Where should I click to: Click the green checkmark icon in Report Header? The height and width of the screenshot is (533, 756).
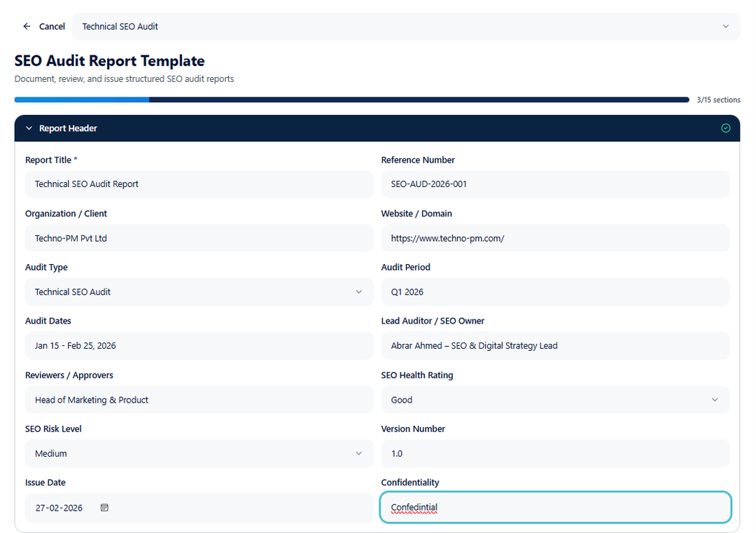[x=726, y=128]
